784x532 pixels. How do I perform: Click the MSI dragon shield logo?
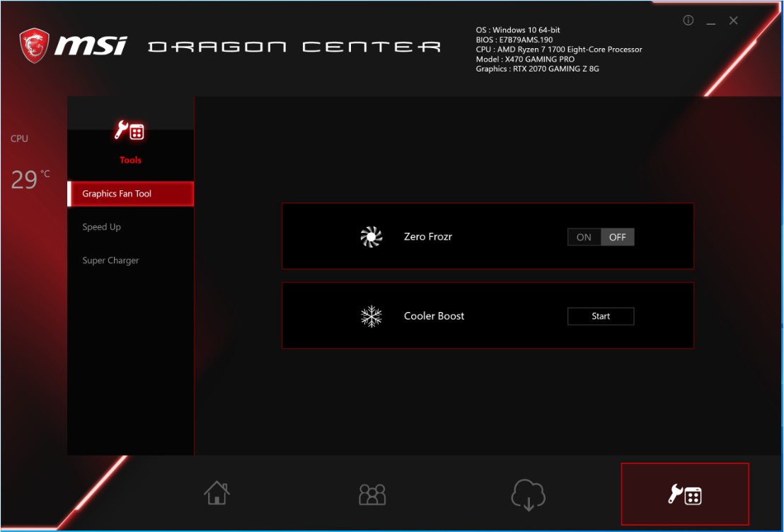pos(35,45)
